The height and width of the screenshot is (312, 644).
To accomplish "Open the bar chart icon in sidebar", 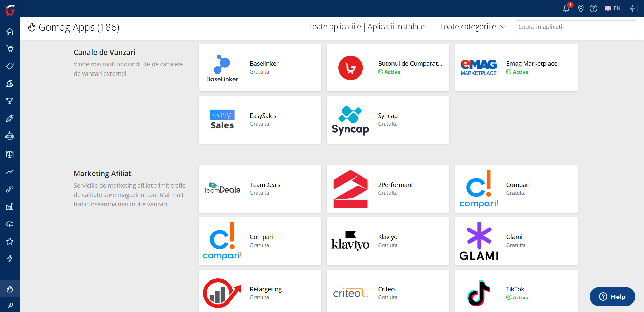I will (x=10, y=206).
